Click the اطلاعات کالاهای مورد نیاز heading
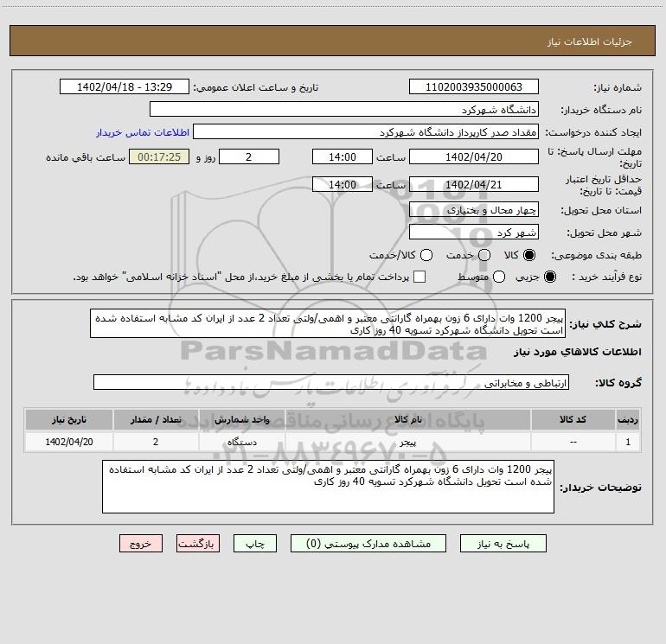Viewport: 666px width, 644px height. (x=577, y=352)
